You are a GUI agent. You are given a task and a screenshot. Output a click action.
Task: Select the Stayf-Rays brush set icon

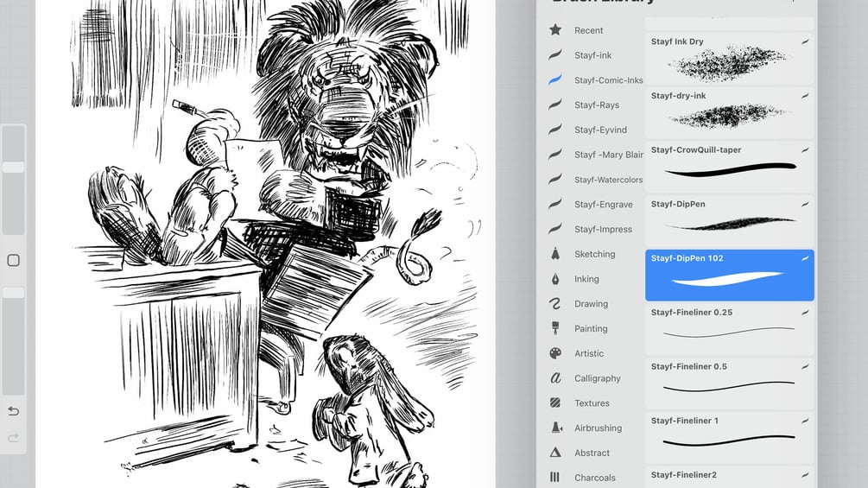(x=555, y=105)
